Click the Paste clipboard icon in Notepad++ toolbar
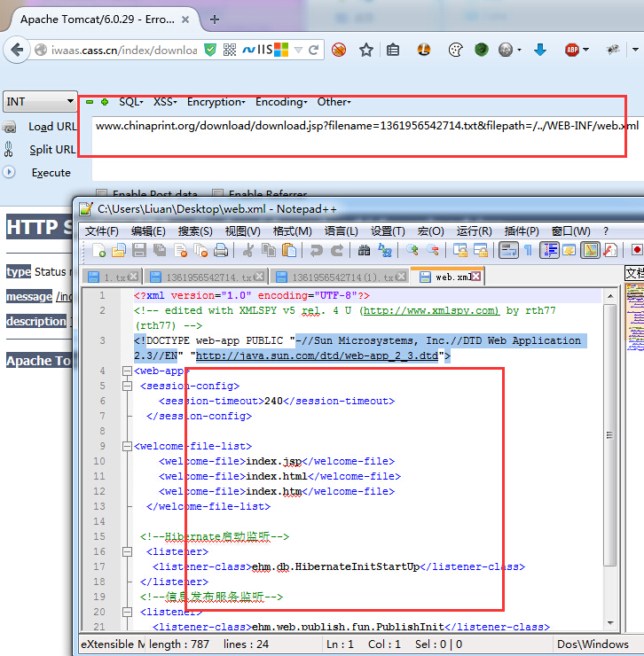Screen dimensions: 644x656 click(x=289, y=250)
